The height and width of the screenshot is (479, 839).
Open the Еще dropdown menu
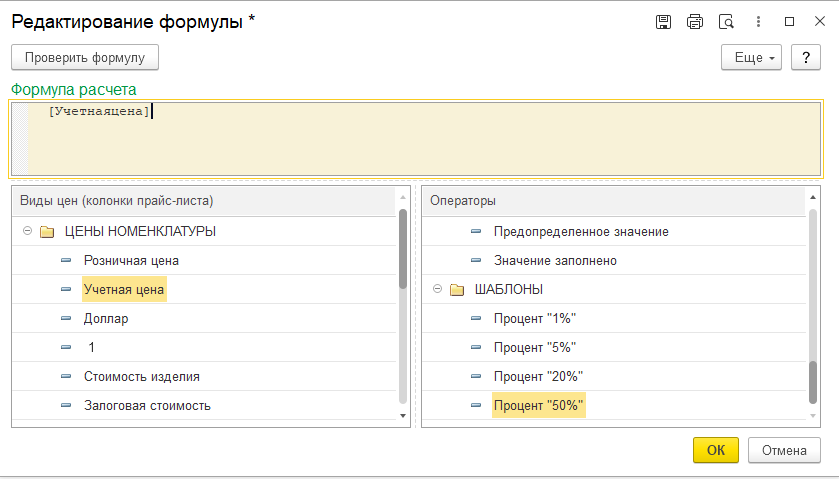(x=750, y=58)
